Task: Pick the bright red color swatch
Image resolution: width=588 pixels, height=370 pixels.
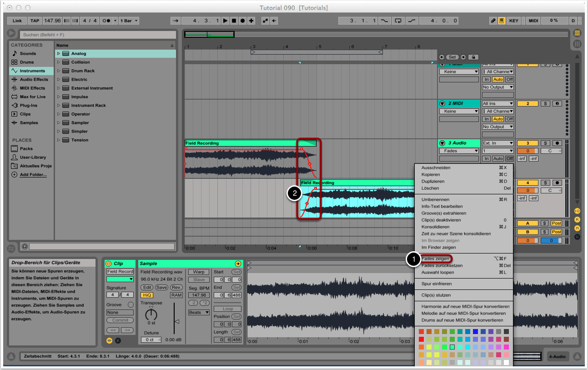Action: (422, 339)
